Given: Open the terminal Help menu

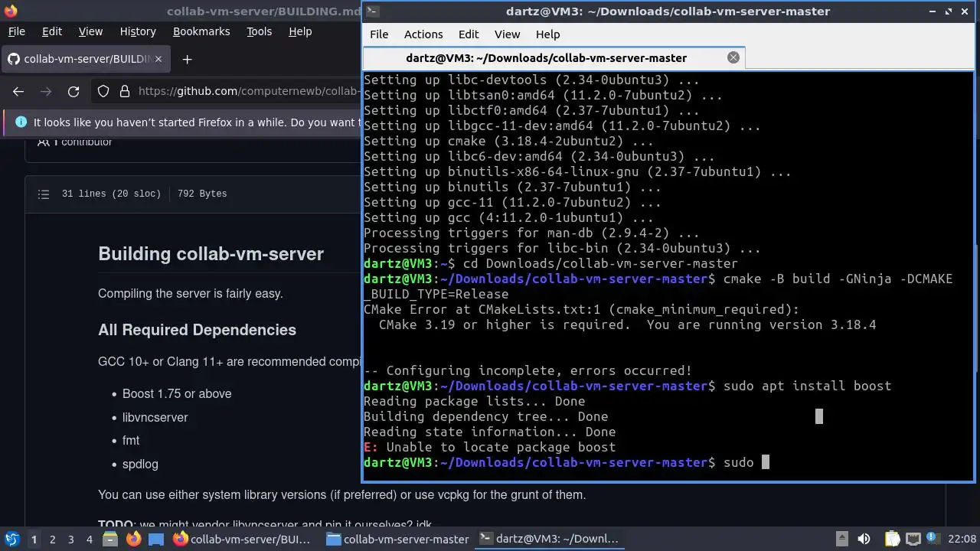Looking at the screenshot, I should pos(547,34).
